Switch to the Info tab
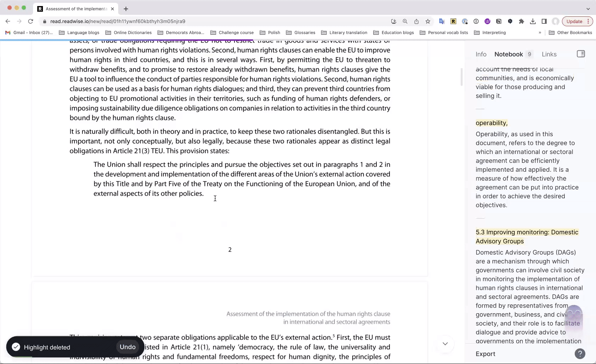The image size is (596, 364). tap(481, 54)
